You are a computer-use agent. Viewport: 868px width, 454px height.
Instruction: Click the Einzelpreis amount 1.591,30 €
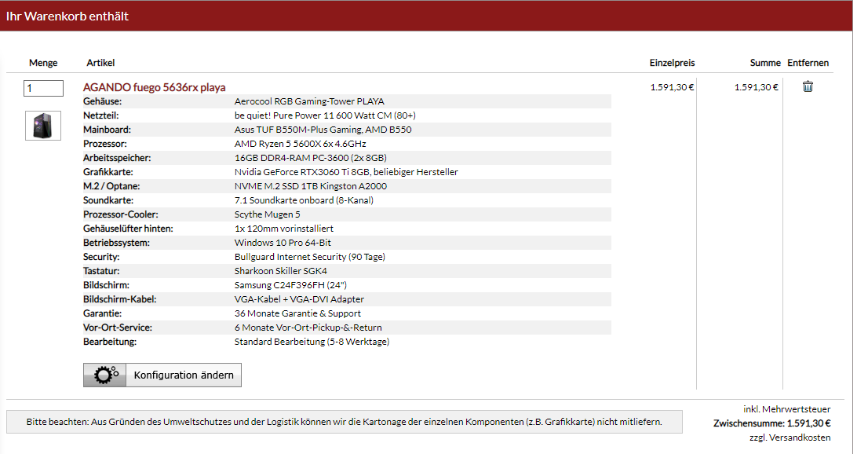click(672, 87)
